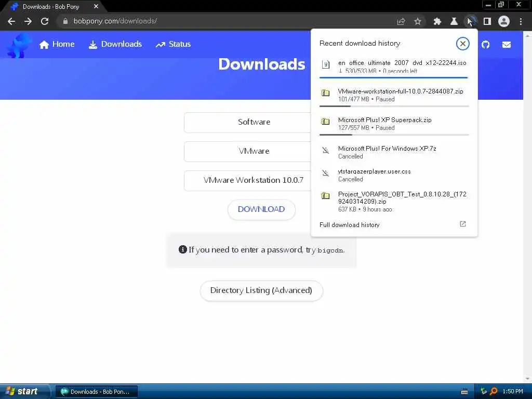Go back using the browser back arrow
The image size is (532, 399).
tap(11, 21)
